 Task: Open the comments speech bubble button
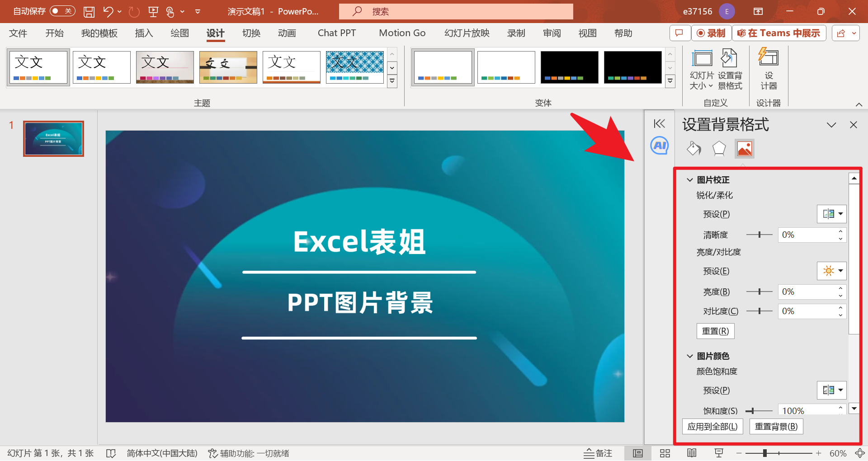point(679,33)
